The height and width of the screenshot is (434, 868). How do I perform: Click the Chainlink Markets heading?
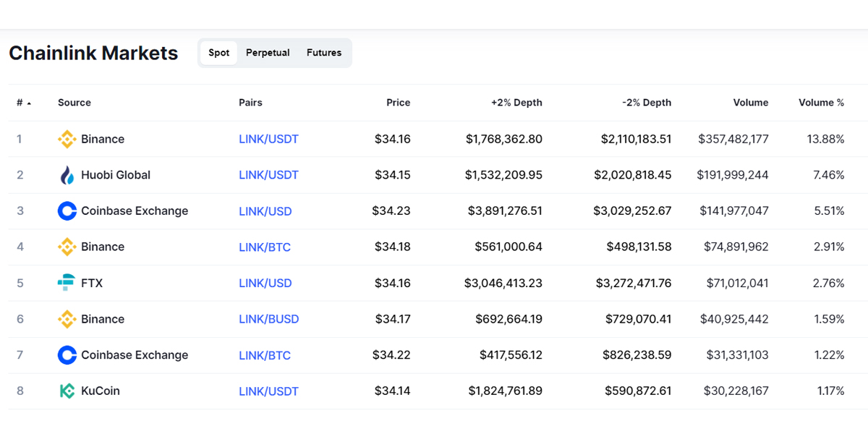[93, 53]
